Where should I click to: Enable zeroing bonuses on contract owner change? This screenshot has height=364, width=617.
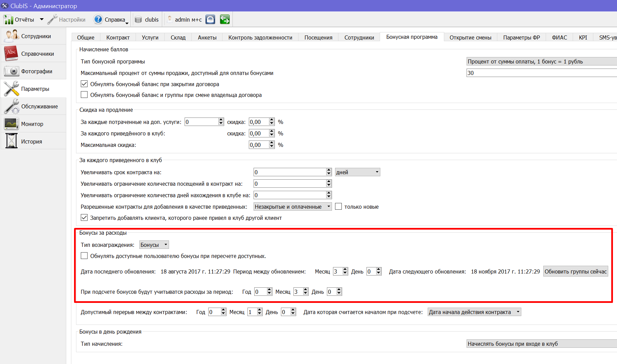point(84,95)
